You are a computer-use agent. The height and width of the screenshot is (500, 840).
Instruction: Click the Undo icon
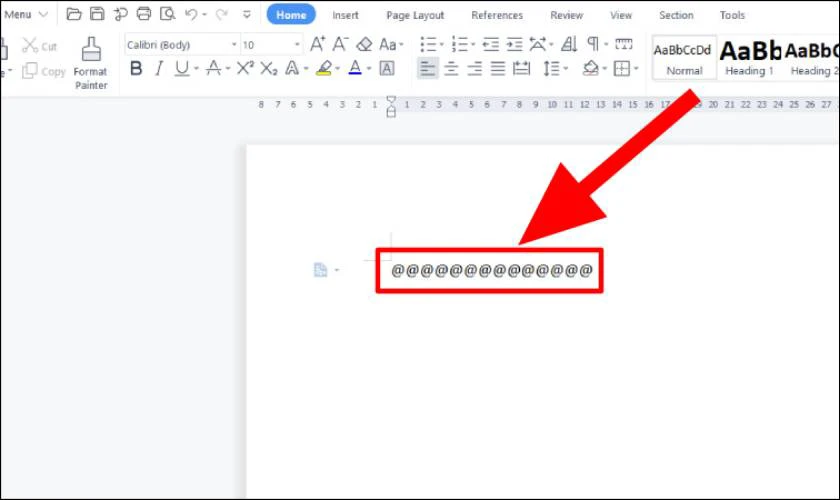click(x=191, y=14)
